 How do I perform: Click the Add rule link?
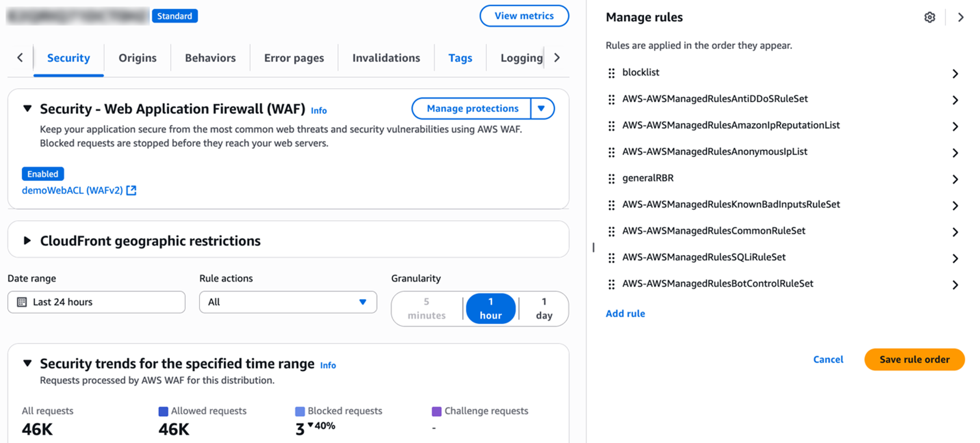625,314
